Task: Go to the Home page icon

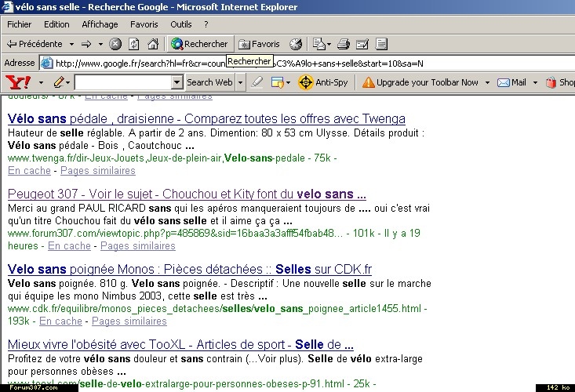Action: pos(153,44)
